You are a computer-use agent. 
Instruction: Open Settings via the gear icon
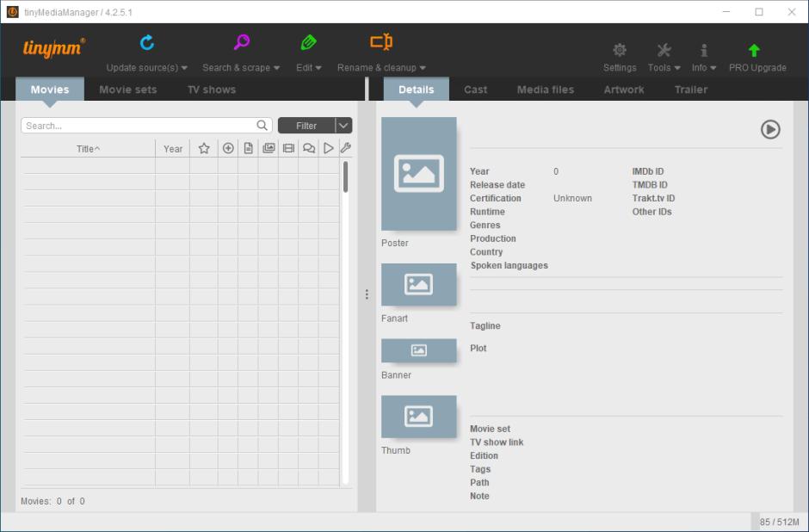(620, 50)
